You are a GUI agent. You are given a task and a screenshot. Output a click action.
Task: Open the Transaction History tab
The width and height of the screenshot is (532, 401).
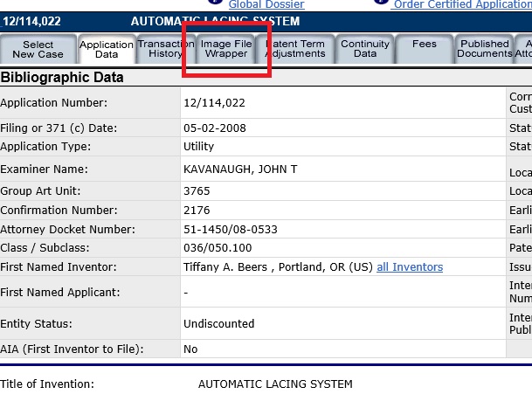pos(166,49)
